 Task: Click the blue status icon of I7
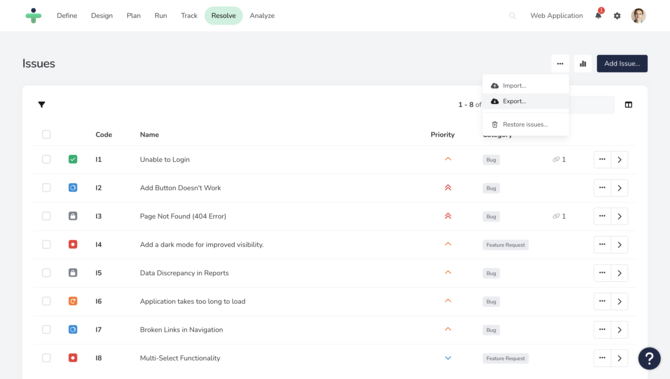[x=73, y=329]
